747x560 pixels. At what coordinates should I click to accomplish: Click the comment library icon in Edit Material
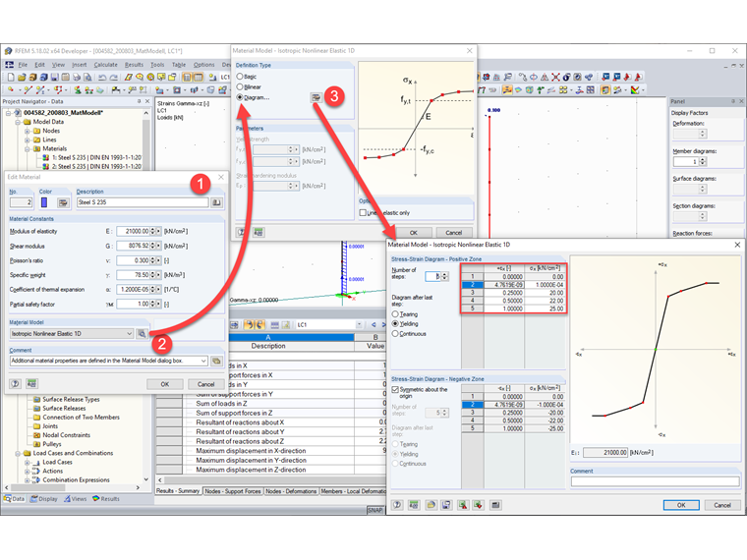click(x=217, y=361)
